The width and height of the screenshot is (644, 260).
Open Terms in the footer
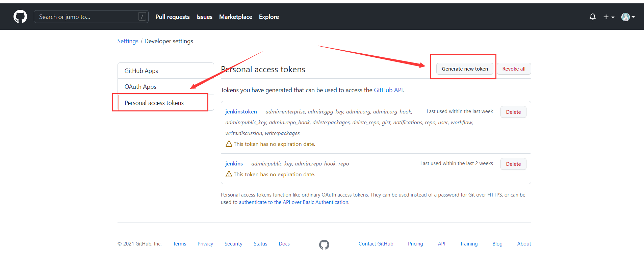[180, 244]
